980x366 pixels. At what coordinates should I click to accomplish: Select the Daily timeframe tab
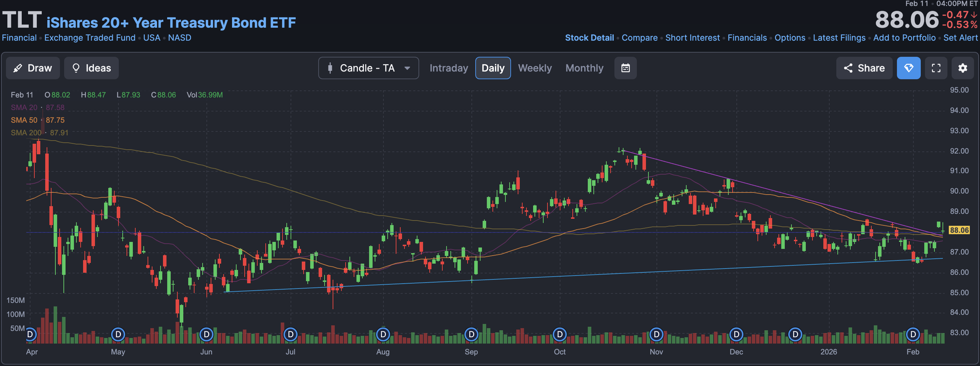(x=493, y=68)
